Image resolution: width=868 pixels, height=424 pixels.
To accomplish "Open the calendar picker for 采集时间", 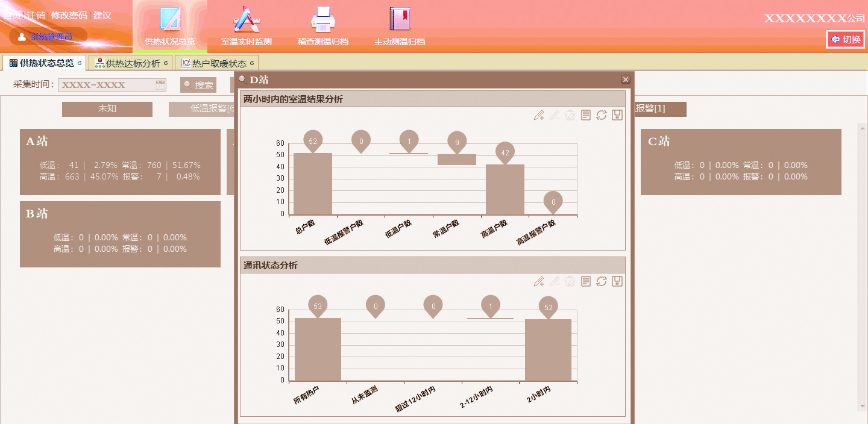I will pos(160,85).
